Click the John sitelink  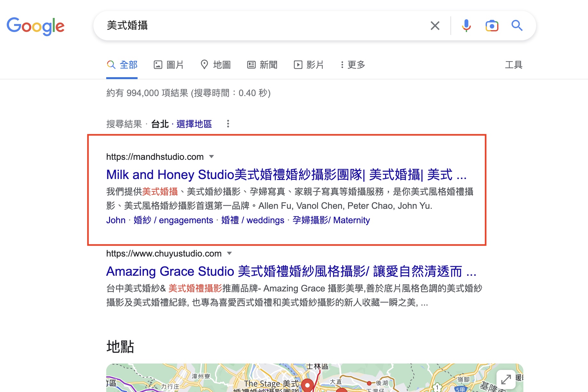[116, 220]
